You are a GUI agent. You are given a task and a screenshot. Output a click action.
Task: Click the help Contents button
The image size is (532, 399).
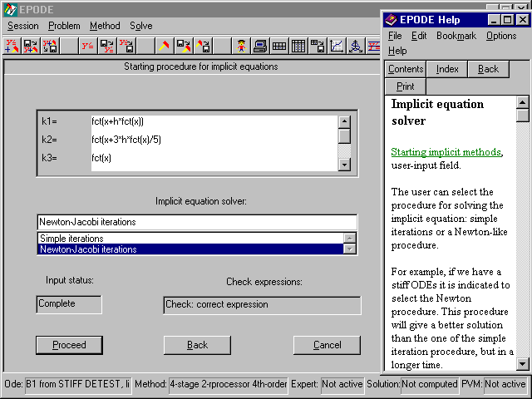point(406,69)
